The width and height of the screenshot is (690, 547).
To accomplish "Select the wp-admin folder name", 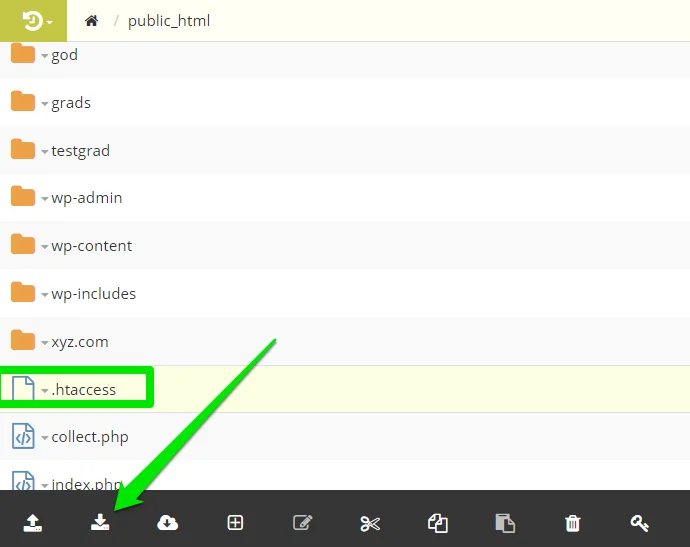I will click(x=87, y=198).
